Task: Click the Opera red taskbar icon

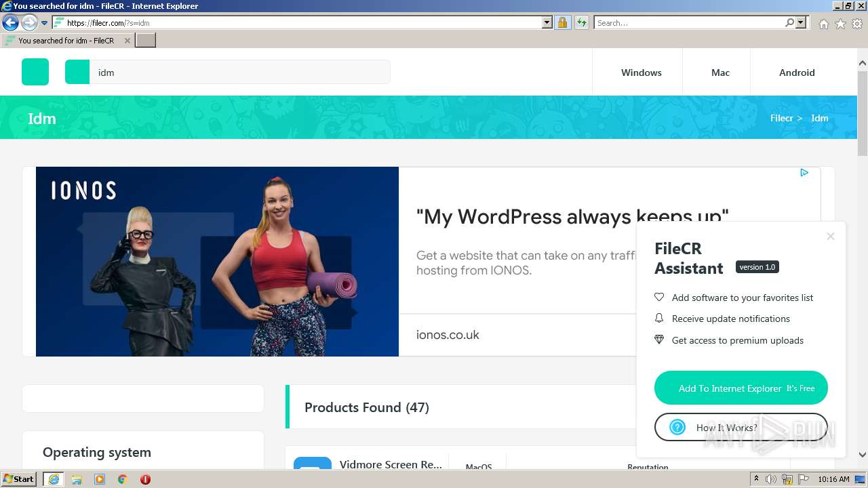Action: coord(145,479)
